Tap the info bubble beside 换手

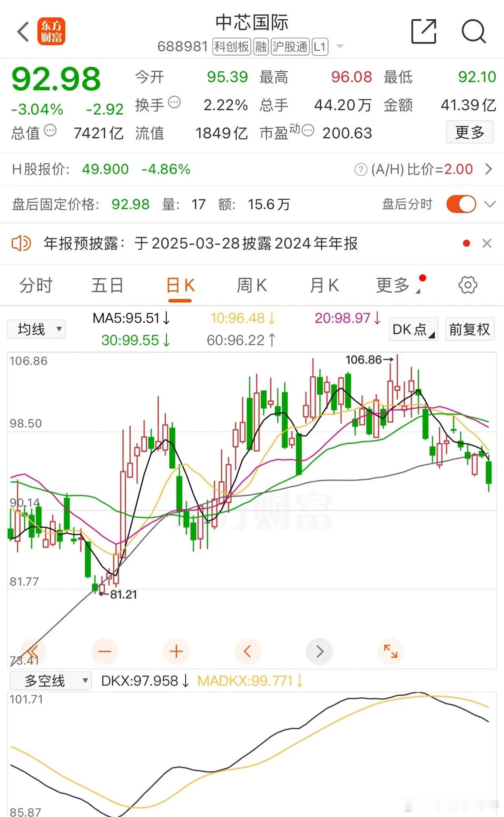[x=174, y=102]
